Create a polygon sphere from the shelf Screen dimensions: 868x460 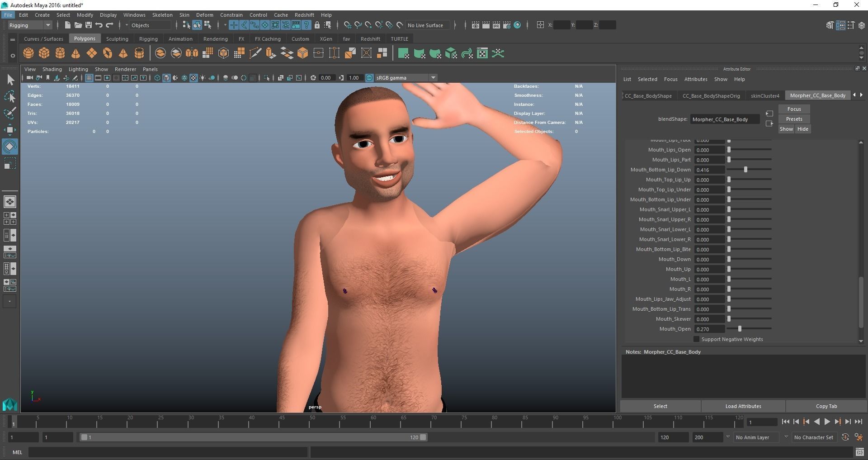(28, 53)
